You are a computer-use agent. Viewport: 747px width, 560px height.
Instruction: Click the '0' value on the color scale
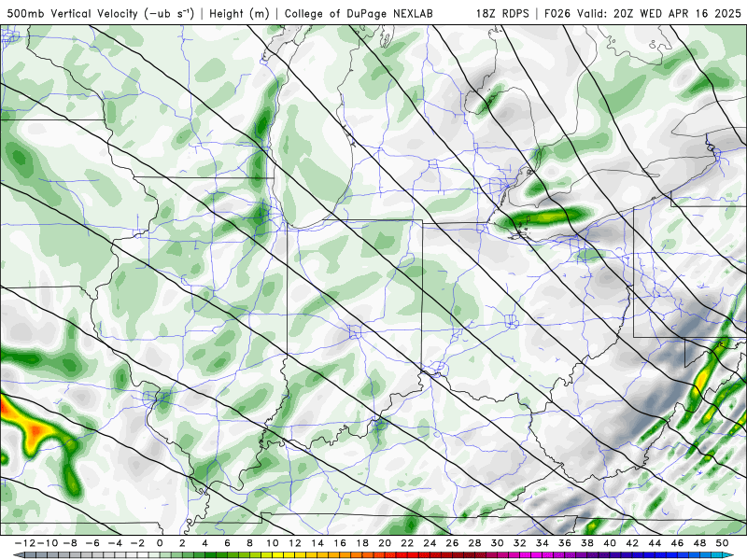(160, 543)
